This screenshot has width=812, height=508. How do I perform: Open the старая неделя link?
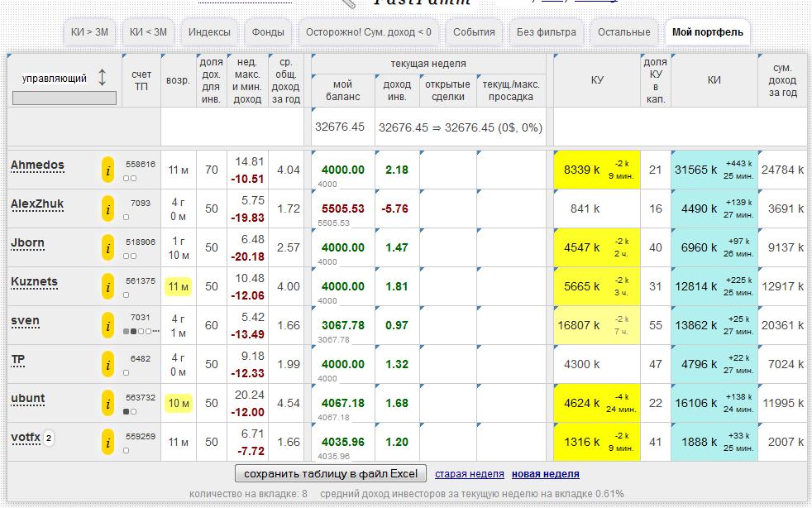pos(469,474)
